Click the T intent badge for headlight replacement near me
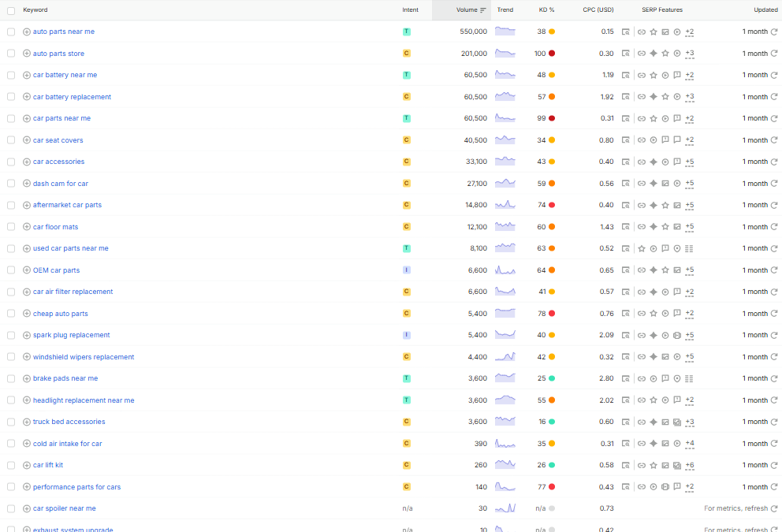 click(x=407, y=400)
